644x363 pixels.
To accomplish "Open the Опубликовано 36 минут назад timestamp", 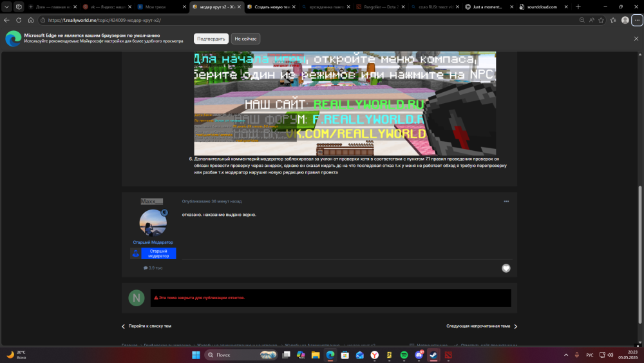I will click(x=212, y=201).
